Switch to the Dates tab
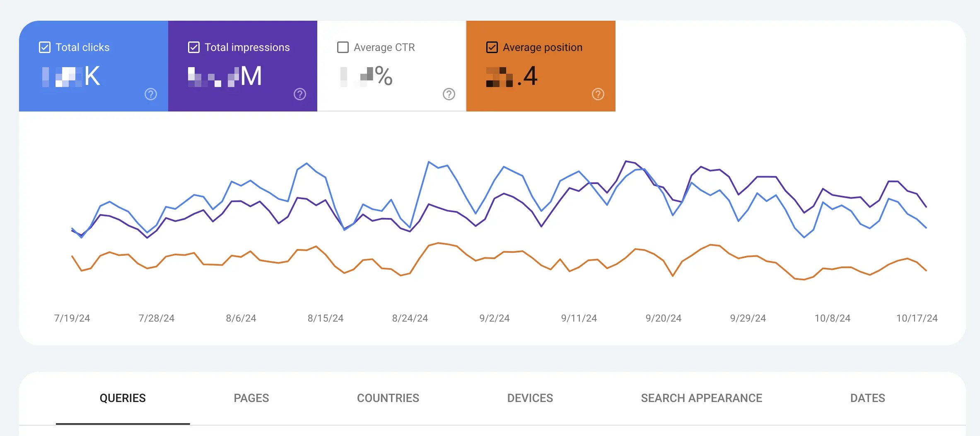Screen dimensions: 980x436 (x=868, y=398)
